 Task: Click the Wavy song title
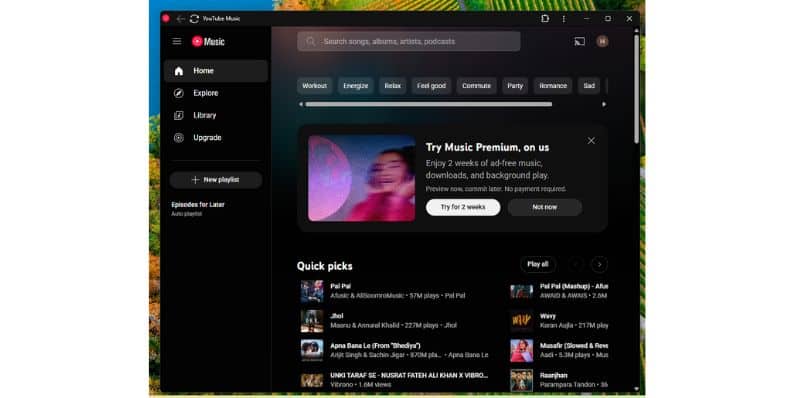point(548,316)
